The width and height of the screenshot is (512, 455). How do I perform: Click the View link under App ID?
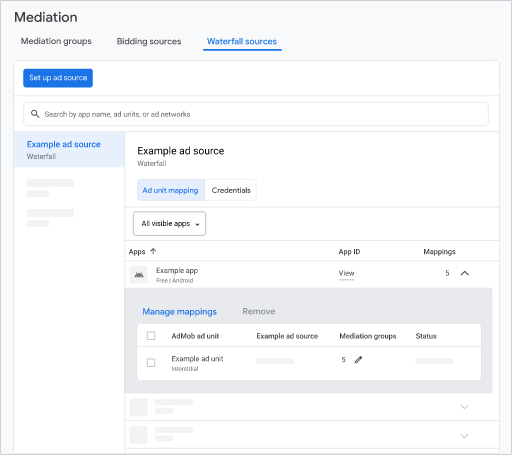coord(347,273)
